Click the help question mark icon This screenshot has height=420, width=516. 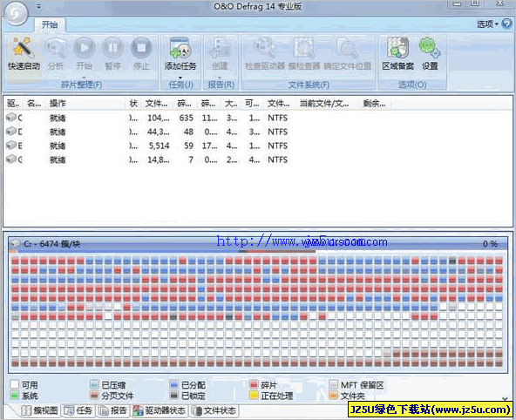[x=506, y=24]
